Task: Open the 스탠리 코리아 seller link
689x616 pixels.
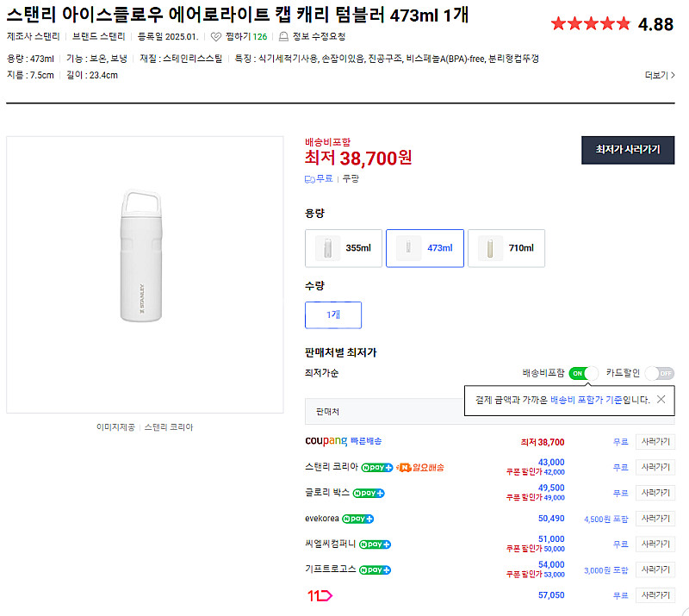Action: pos(332,466)
